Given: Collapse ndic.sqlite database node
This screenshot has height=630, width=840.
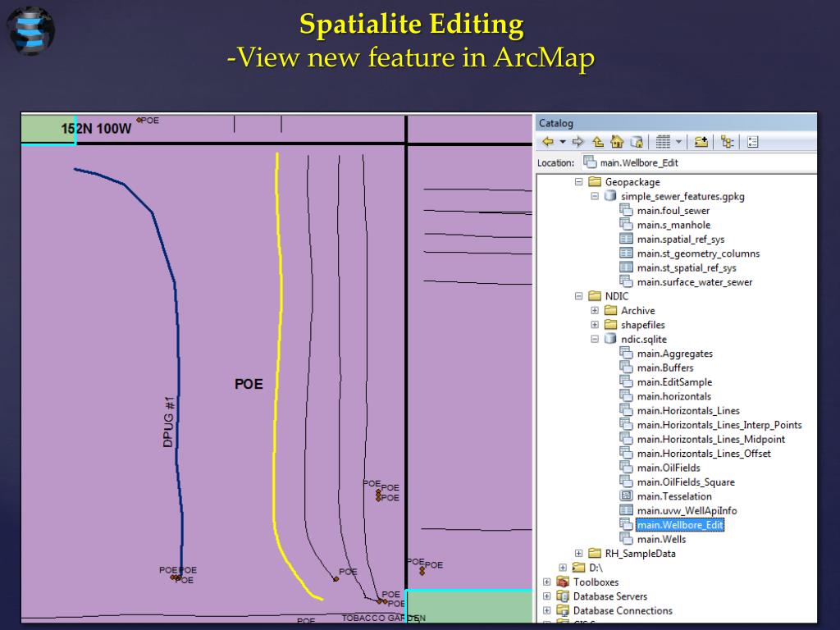Looking at the screenshot, I should (595, 339).
